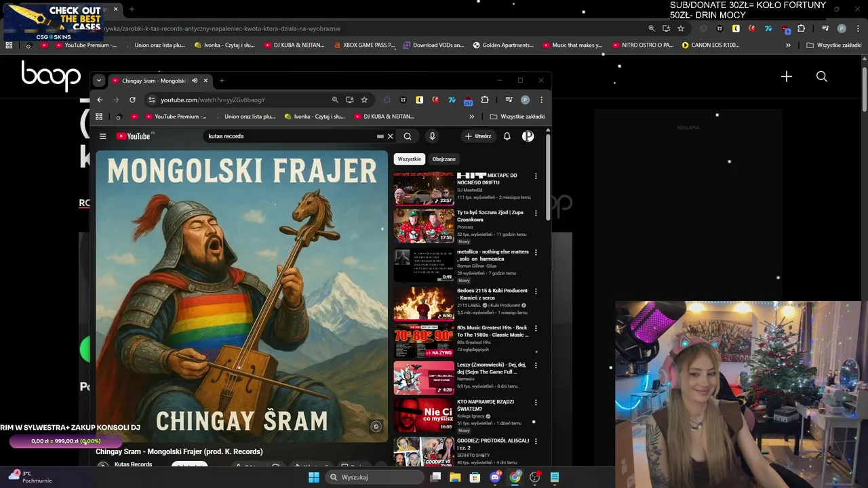
Task: Submit search with YouTube magnifier button
Action: tap(408, 136)
